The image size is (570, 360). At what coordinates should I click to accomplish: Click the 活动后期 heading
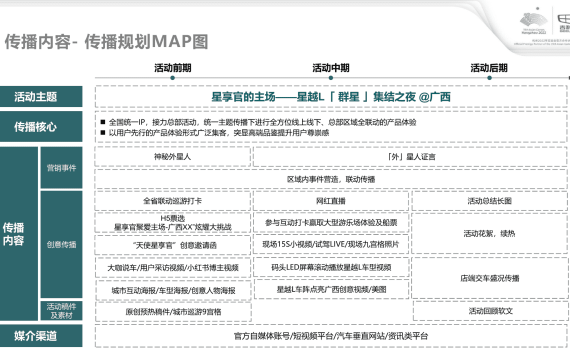[489, 68]
